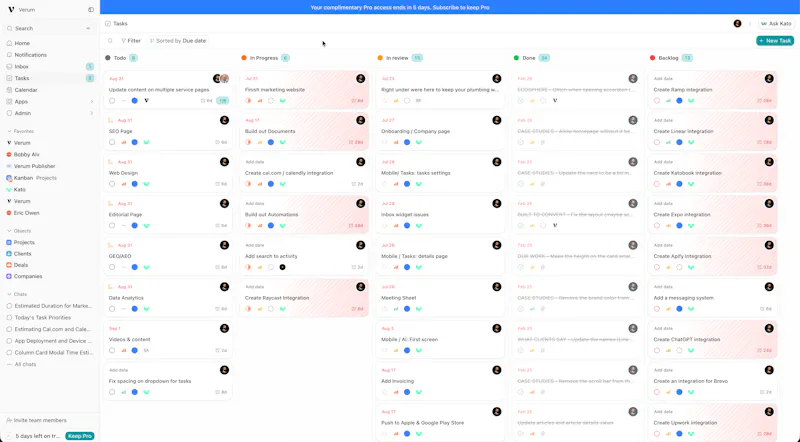Toggle status circle on Videos & content card
The height and width of the screenshot is (442, 800).
point(112,351)
